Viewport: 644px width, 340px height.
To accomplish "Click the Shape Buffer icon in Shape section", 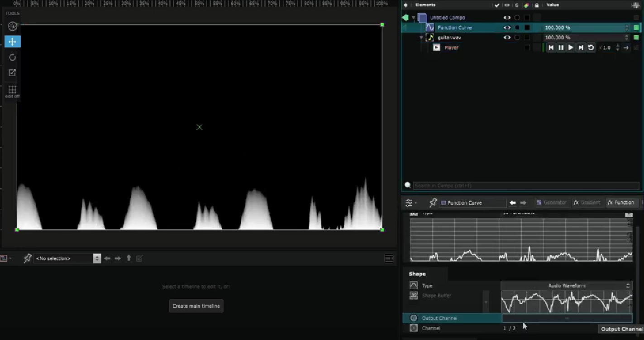I will pyautogui.click(x=413, y=295).
